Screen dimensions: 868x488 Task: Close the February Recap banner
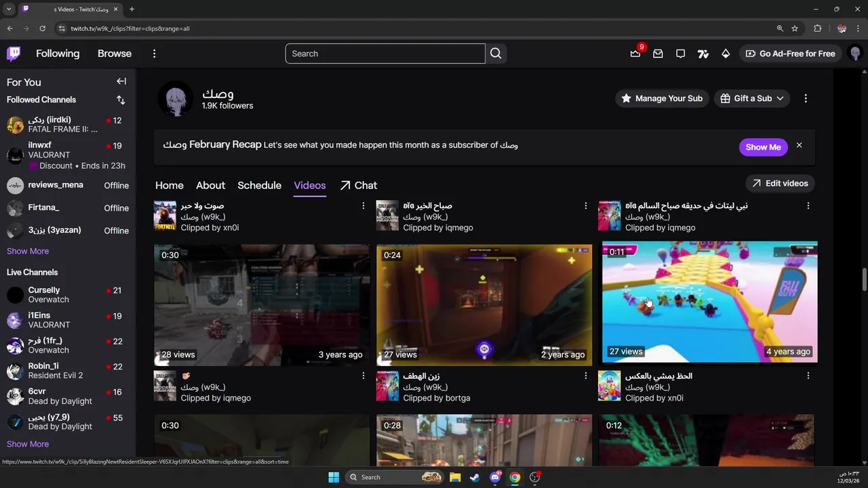pos(799,146)
